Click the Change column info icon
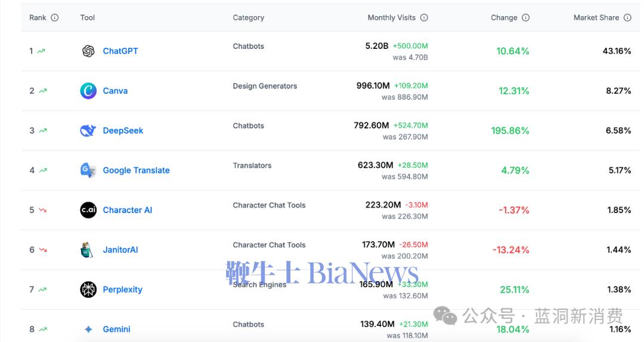Screen dimensions: 644x342 point(525,18)
